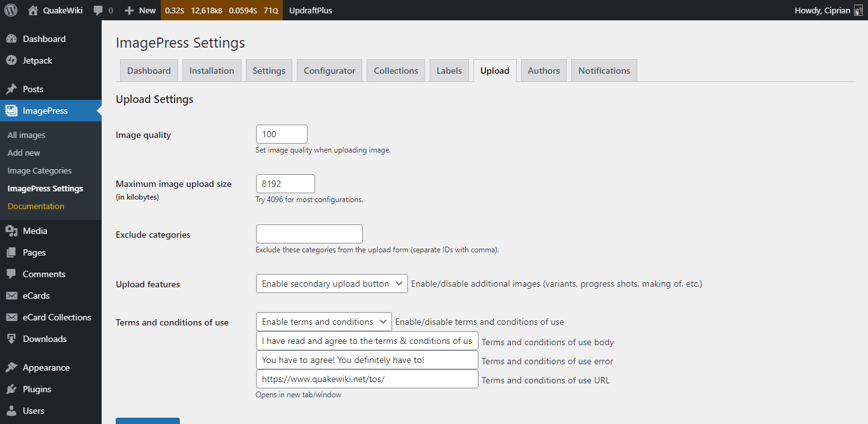Open UpdraftPlus in the admin bar

pos(310,10)
